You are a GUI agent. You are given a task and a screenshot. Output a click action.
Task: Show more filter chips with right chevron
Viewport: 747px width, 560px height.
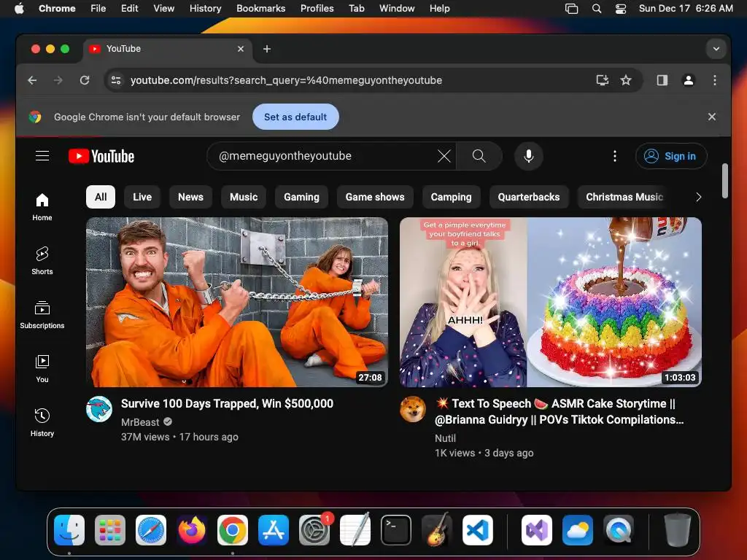(698, 197)
